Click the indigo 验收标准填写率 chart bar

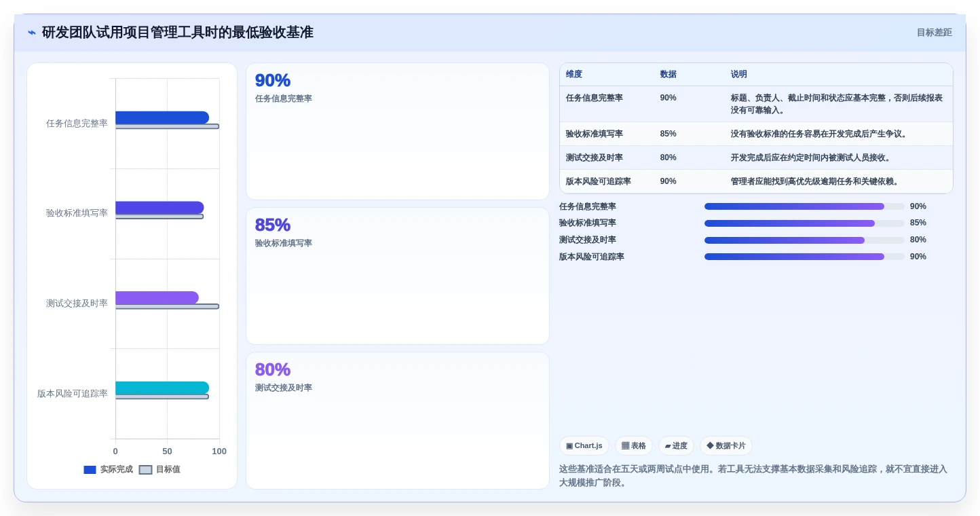[x=159, y=208]
